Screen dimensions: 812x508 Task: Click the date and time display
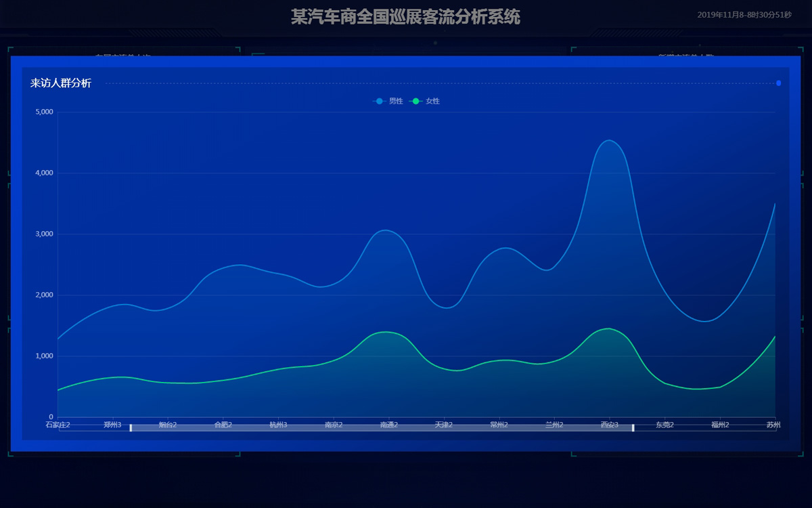tap(744, 15)
